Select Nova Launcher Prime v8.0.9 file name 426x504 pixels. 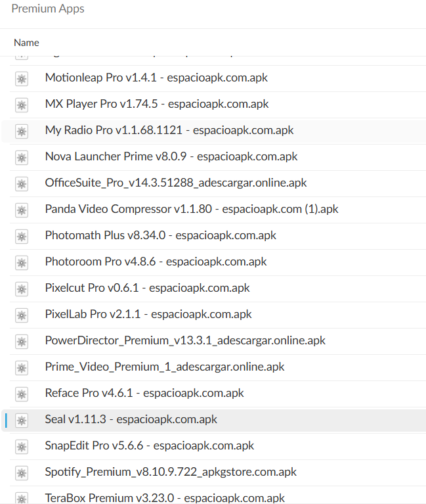pos(171,157)
